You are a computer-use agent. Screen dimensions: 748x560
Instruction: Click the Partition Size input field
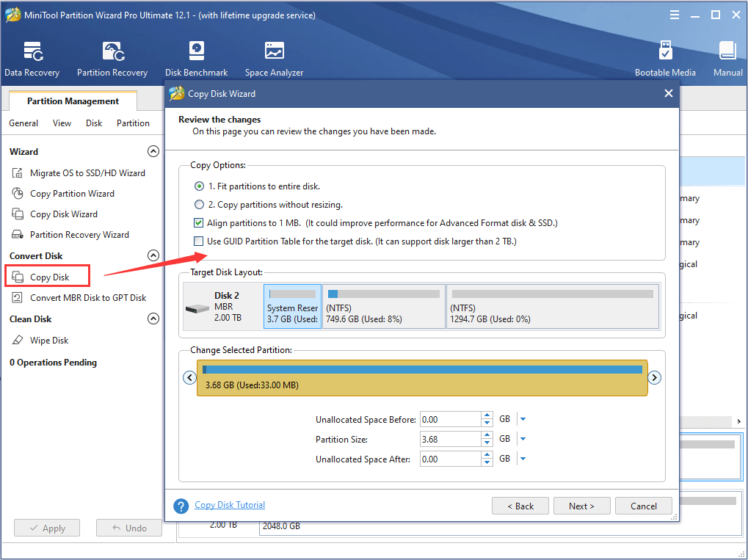click(451, 439)
